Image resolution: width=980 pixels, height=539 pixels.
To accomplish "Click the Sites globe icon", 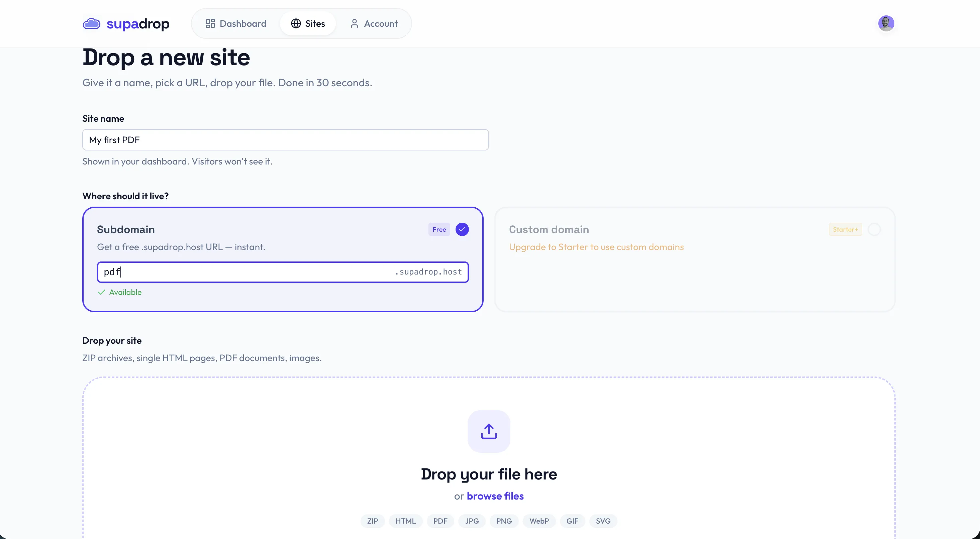I will [x=296, y=24].
